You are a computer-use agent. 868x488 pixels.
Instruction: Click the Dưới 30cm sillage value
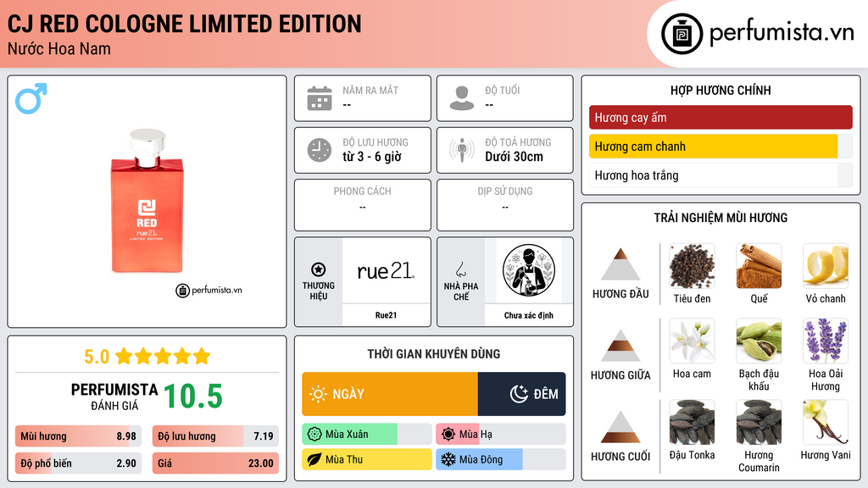point(515,157)
